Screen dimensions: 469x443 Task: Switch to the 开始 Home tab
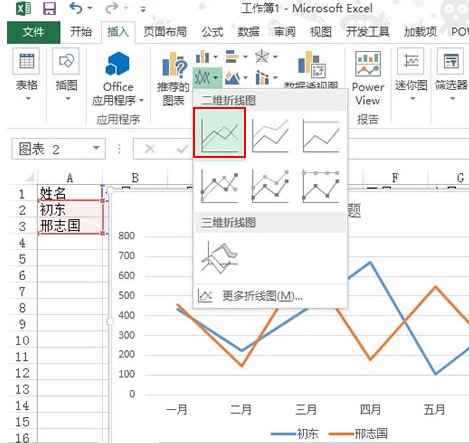[x=81, y=32]
